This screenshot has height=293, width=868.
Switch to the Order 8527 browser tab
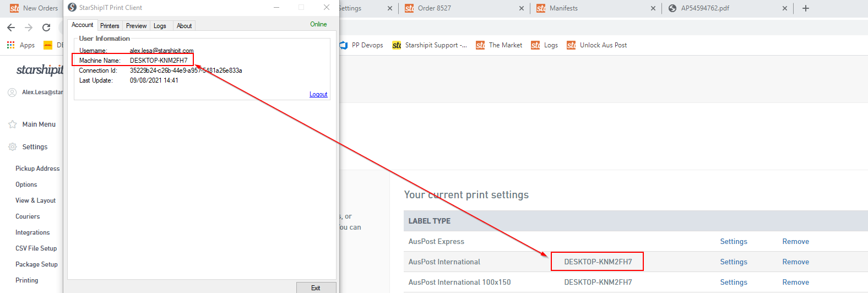pyautogui.click(x=434, y=8)
